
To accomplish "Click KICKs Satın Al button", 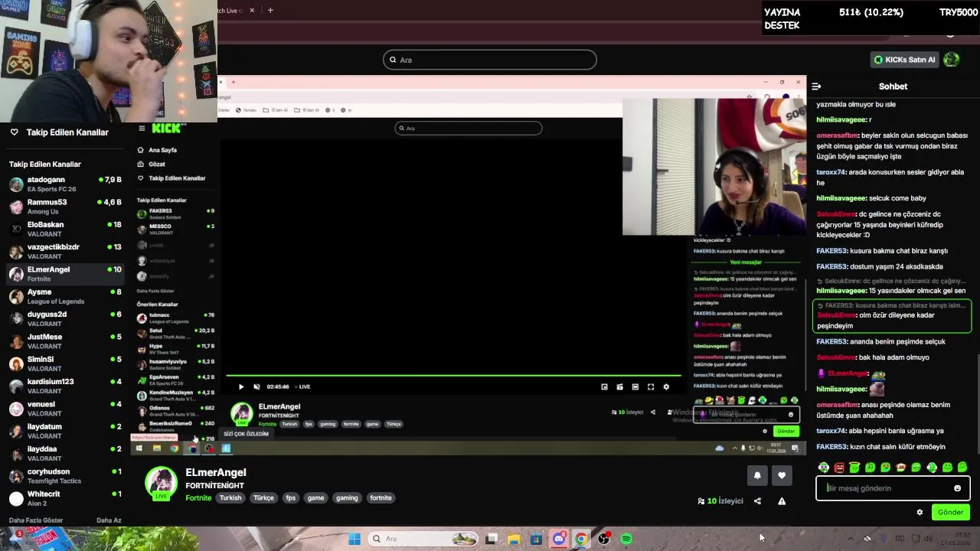I will pos(904,60).
